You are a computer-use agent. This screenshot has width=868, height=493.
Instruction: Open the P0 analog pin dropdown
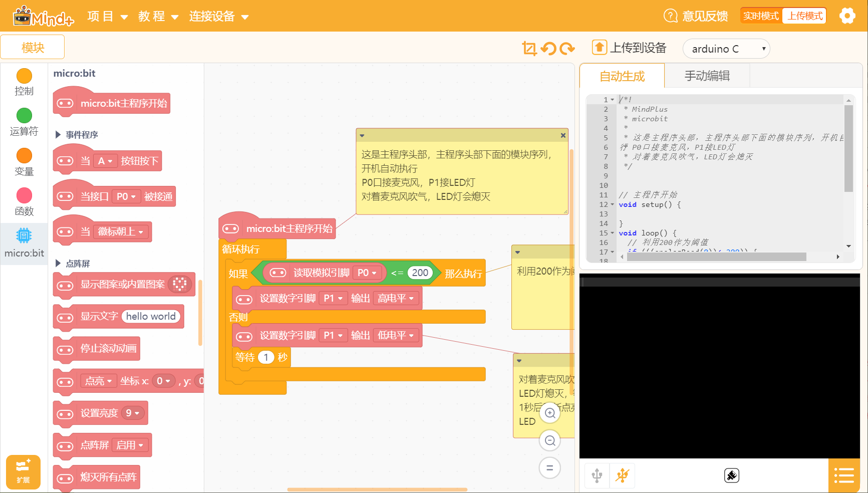click(x=367, y=273)
